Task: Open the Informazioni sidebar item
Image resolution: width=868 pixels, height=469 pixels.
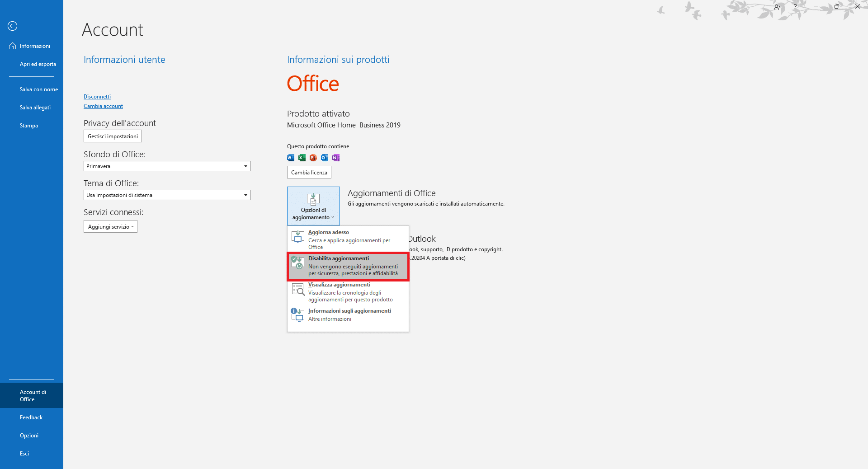Action: tap(32, 46)
